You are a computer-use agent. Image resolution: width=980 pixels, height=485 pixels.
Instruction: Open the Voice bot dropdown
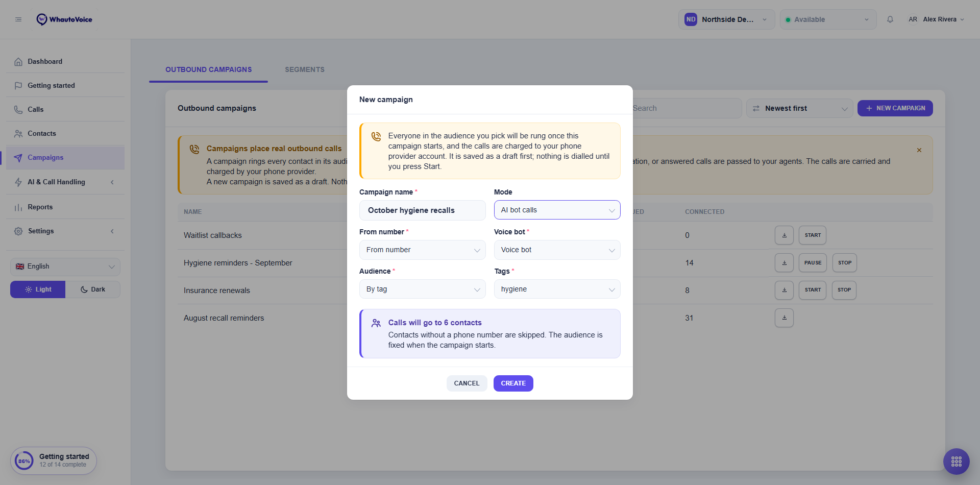point(557,250)
